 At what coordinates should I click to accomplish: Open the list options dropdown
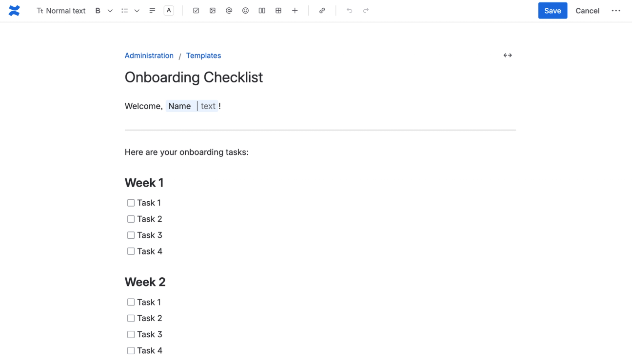(x=137, y=10)
